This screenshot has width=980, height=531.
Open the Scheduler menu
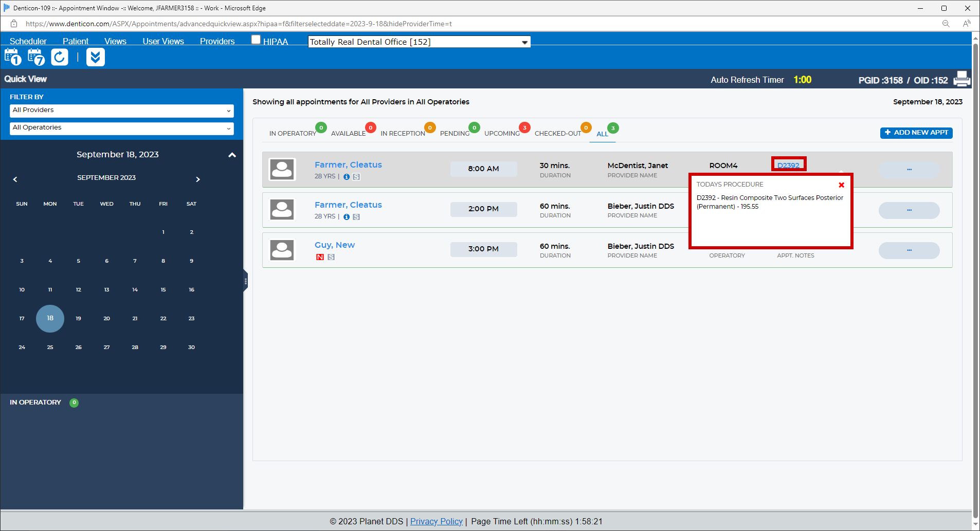click(x=28, y=41)
